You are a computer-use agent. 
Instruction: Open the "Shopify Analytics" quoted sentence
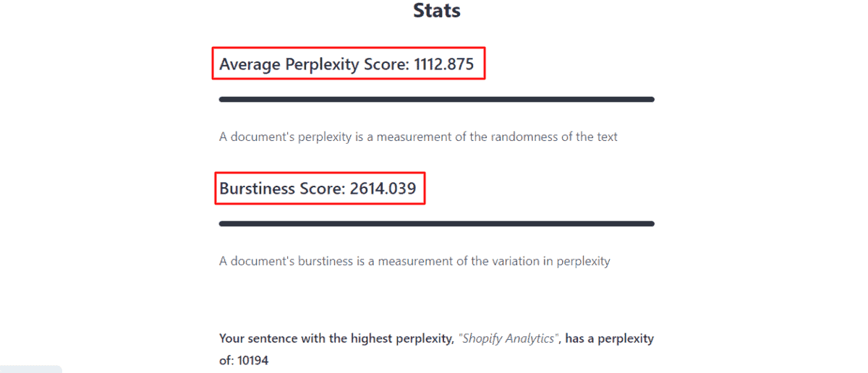pyautogui.click(x=509, y=338)
